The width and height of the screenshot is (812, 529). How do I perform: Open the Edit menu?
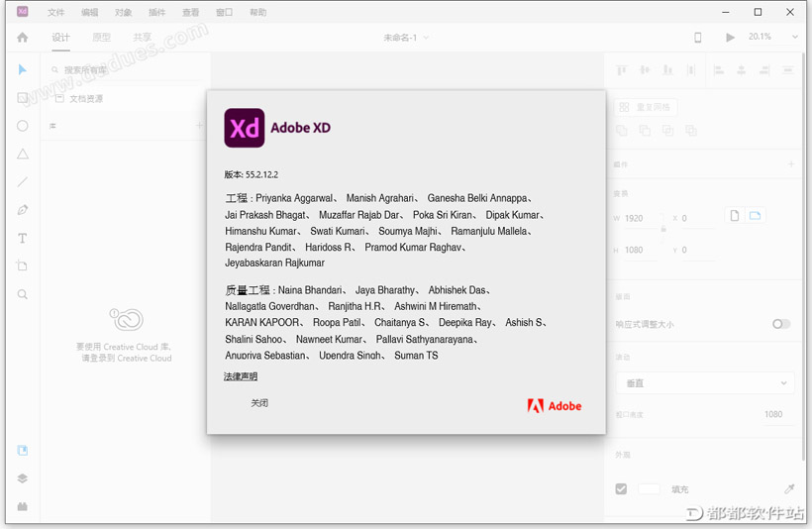[89, 12]
